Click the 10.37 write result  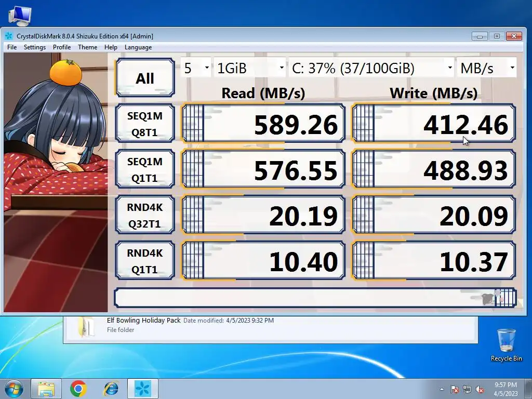tap(434, 261)
